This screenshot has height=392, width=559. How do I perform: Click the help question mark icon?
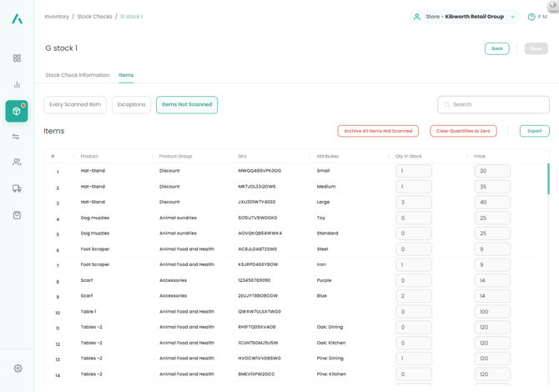pos(531,17)
